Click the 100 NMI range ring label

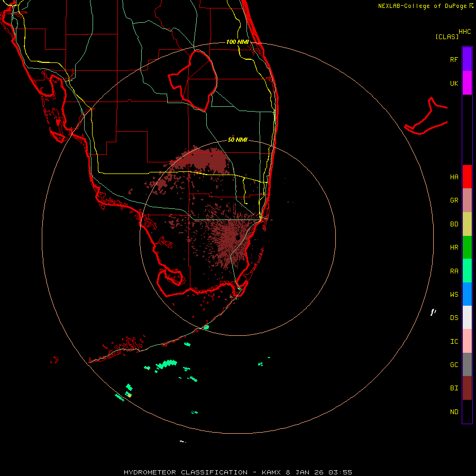tap(237, 42)
